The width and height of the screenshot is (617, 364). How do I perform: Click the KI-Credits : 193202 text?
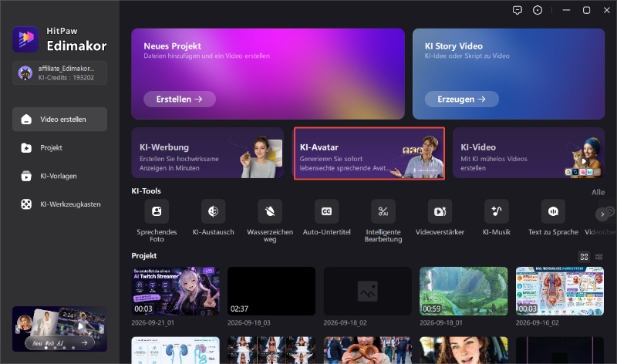tap(66, 78)
